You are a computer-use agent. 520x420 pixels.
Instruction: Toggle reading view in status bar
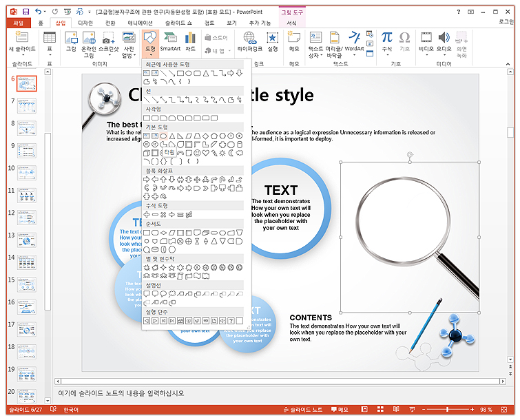click(x=396, y=410)
